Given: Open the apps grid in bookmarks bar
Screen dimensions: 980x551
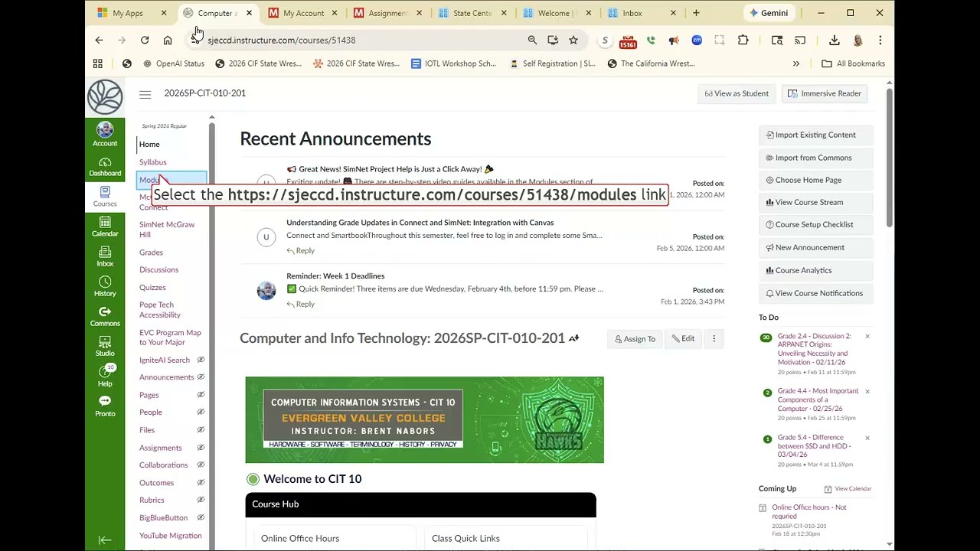Looking at the screenshot, I should click(98, 64).
